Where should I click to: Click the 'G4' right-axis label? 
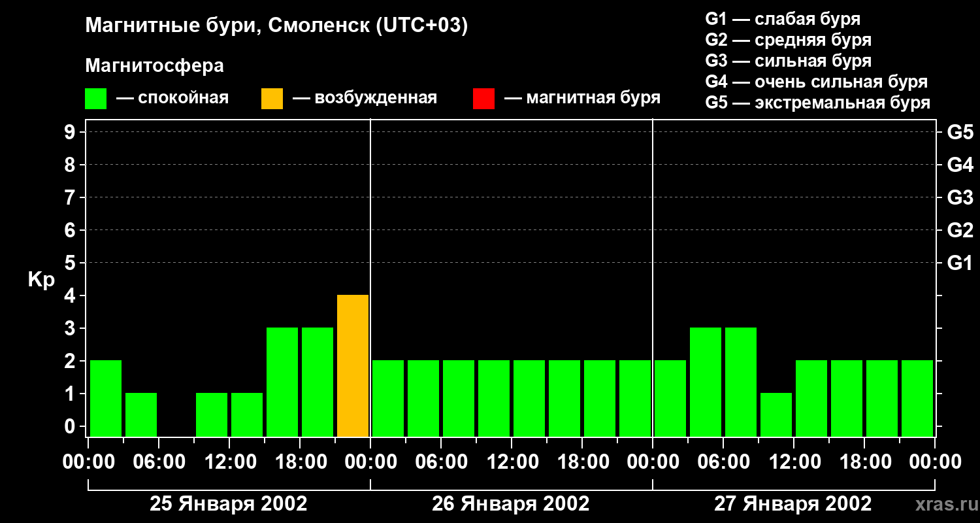coord(960,165)
